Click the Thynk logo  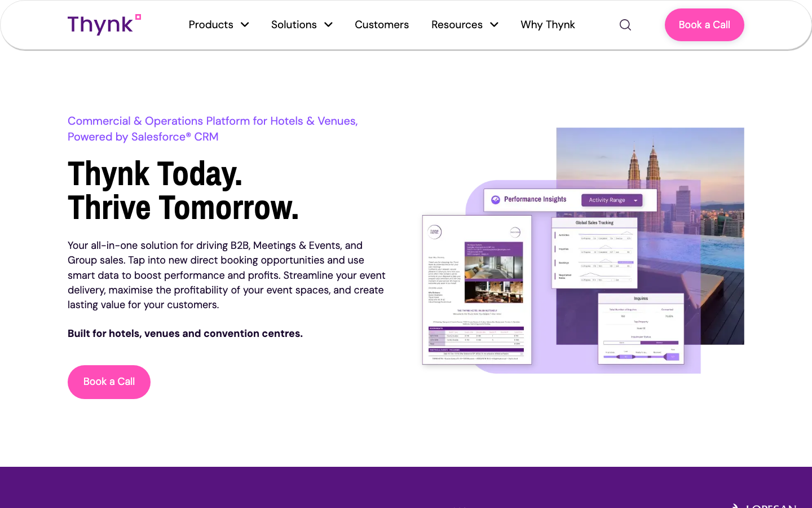click(x=104, y=25)
